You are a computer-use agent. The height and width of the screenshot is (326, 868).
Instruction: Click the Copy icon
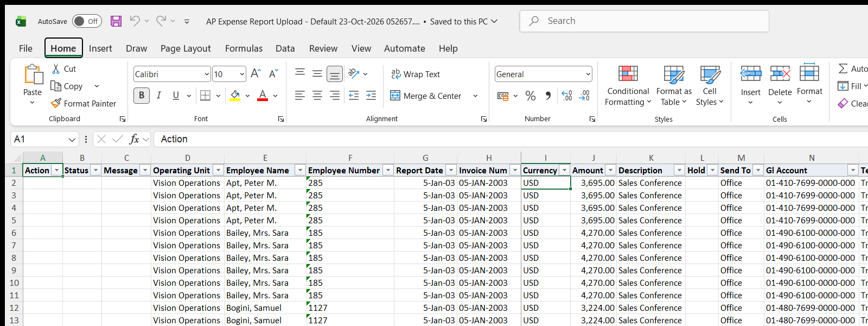(x=56, y=86)
